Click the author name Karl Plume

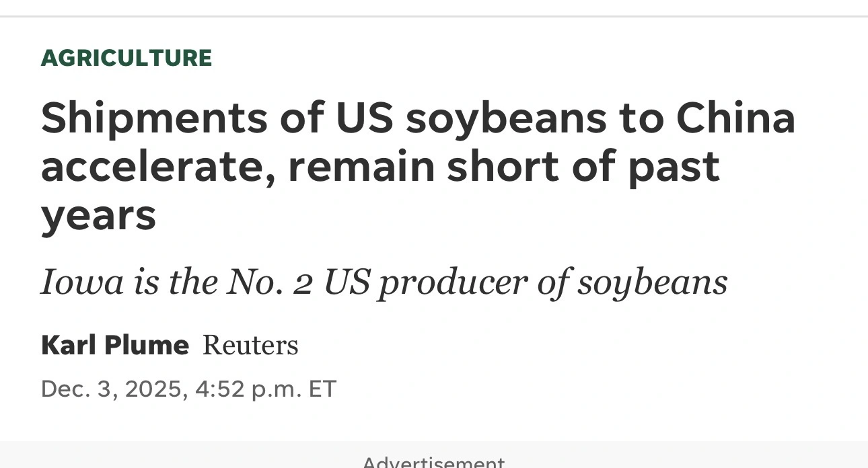pos(115,345)
